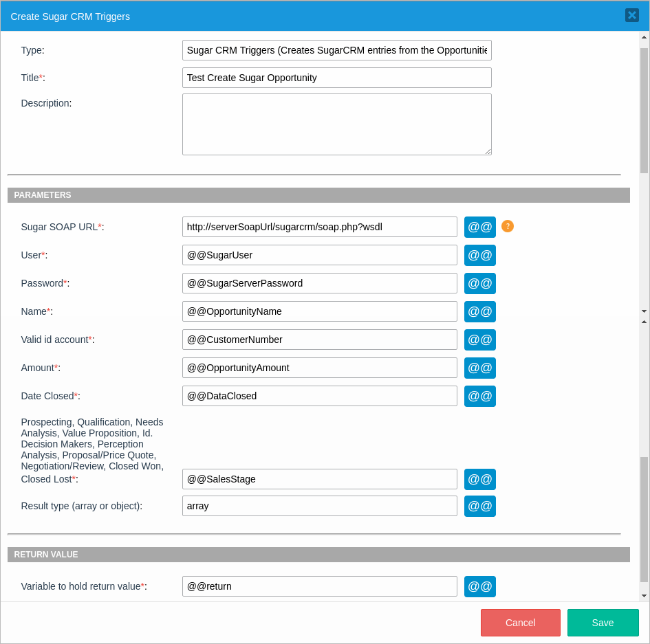Close the Create Sugar CRM Triggers dialog
Image resolution: width=650 pixels, height=644 pixels.
(631, 15)
